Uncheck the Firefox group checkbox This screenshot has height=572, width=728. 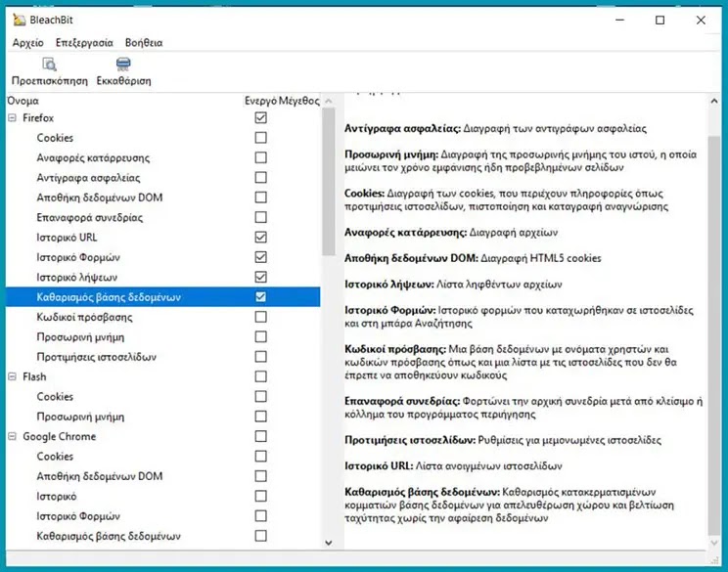[261, 118]
